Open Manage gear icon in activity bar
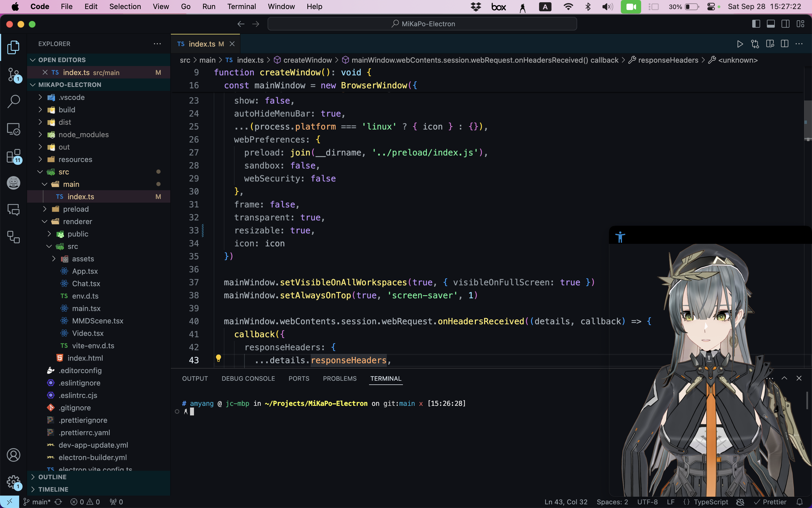 (x=14, y=483)
